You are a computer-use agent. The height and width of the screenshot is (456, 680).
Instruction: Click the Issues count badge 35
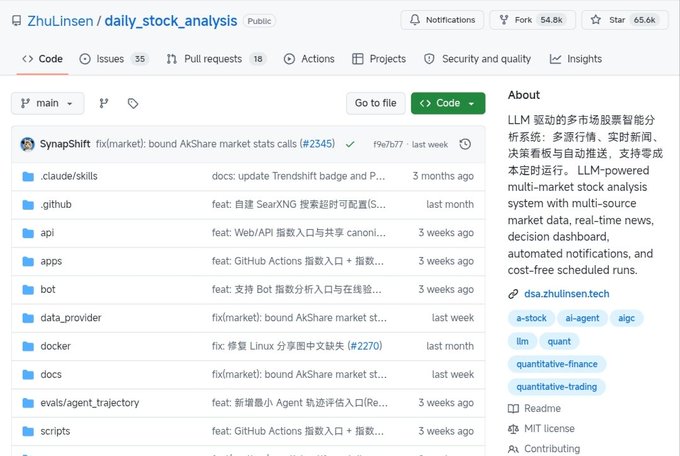(140, 59)
